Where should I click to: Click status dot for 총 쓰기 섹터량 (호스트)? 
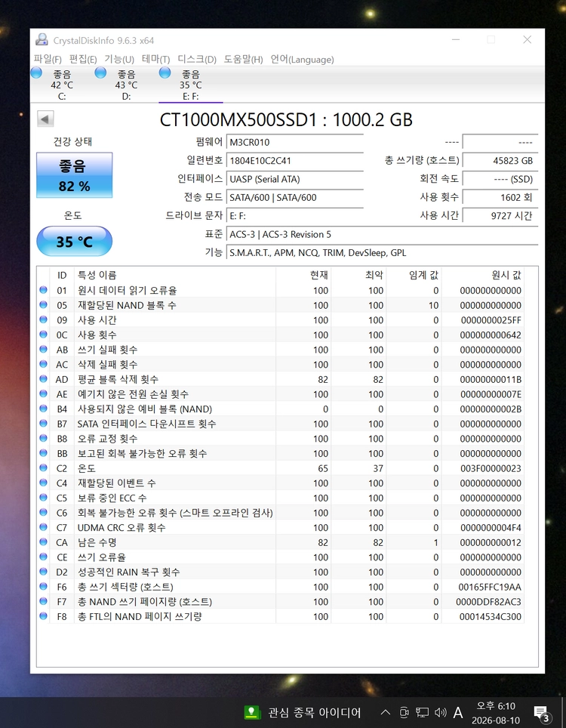coord(43,586)
